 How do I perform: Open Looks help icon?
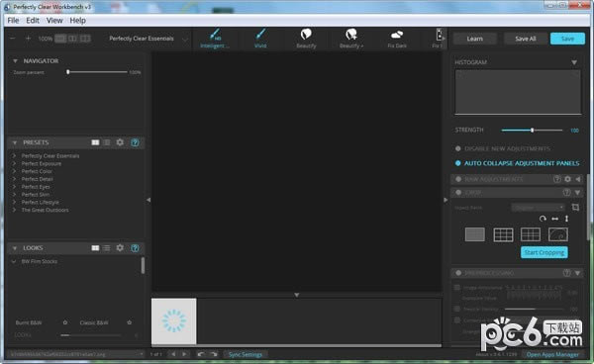click(135, 248)
